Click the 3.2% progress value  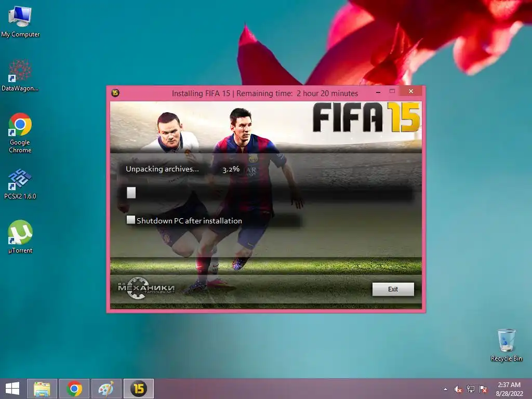(231, 169)
